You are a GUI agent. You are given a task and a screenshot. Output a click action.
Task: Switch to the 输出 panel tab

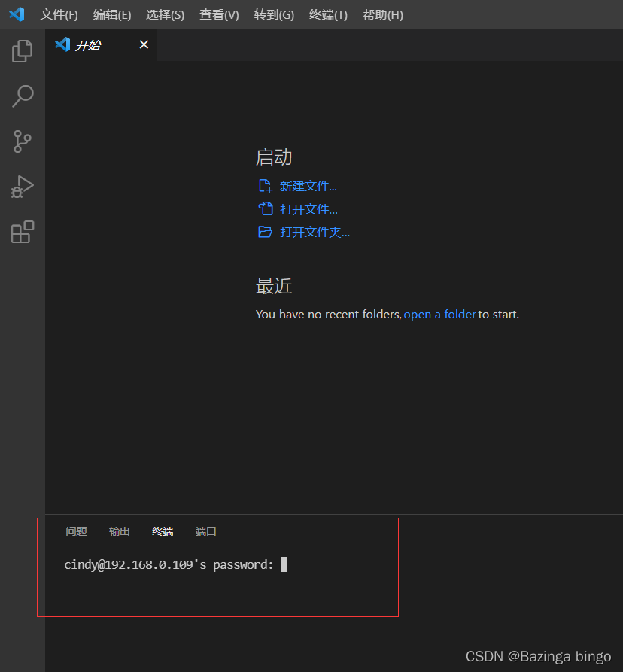tap(119, 531)
